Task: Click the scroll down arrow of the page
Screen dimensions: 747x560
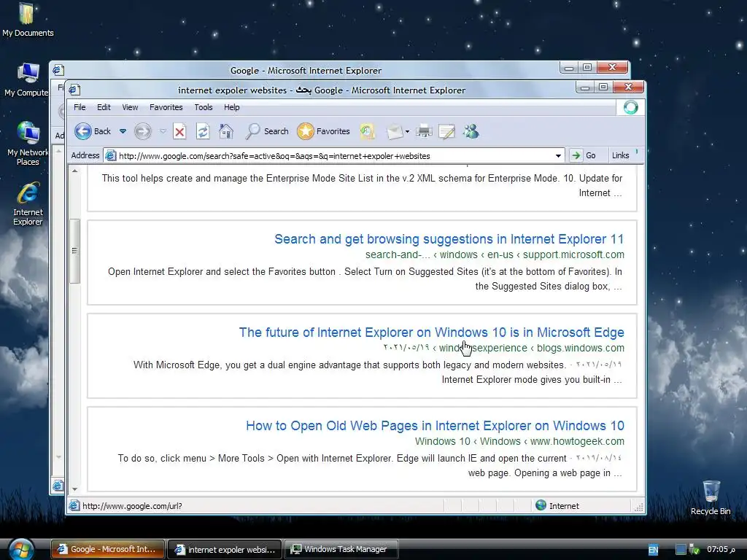Action: pos(75,489)
